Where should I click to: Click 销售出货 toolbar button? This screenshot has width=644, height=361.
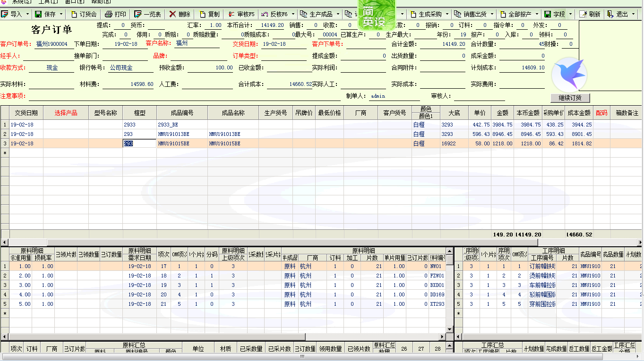coord(471,14)
